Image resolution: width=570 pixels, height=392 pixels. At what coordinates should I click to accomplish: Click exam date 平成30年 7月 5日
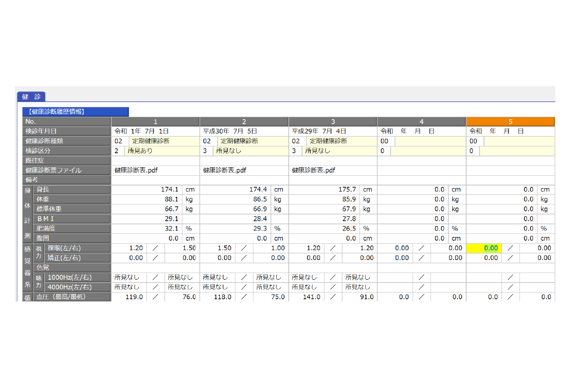tap(244, 131)
